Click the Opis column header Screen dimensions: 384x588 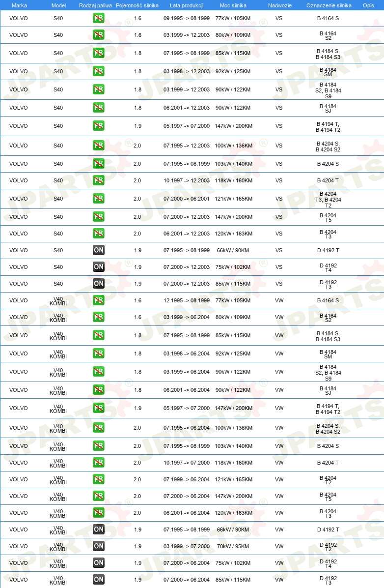point(368,5)
